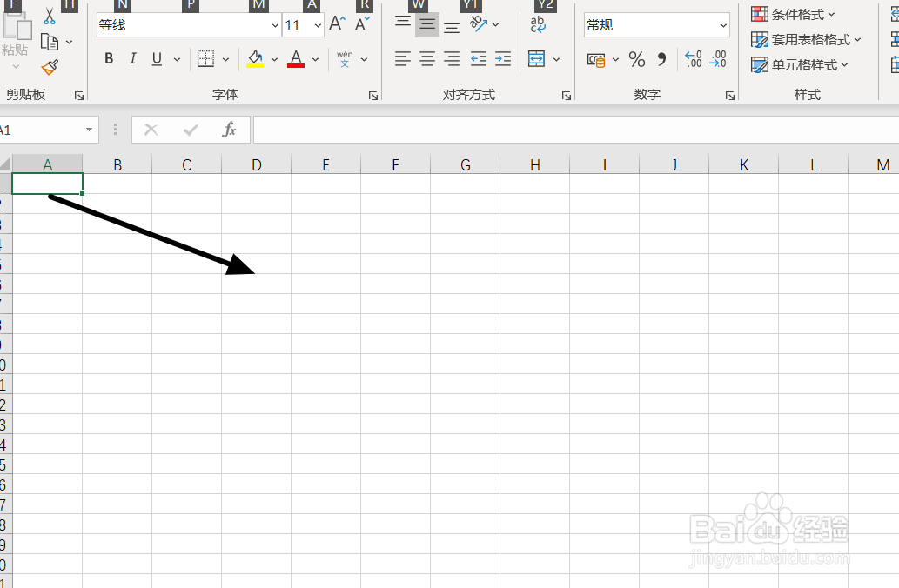The height and width of the screenshot is (588, 899).
Task: Decrease indent icon
Action: (x=478, y=59)
